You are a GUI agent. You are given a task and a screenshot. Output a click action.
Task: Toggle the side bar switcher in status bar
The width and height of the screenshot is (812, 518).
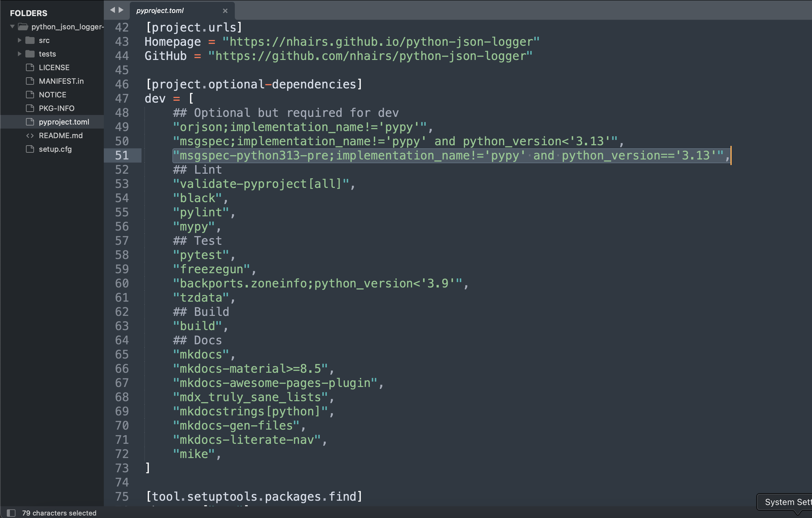[11, 513]
